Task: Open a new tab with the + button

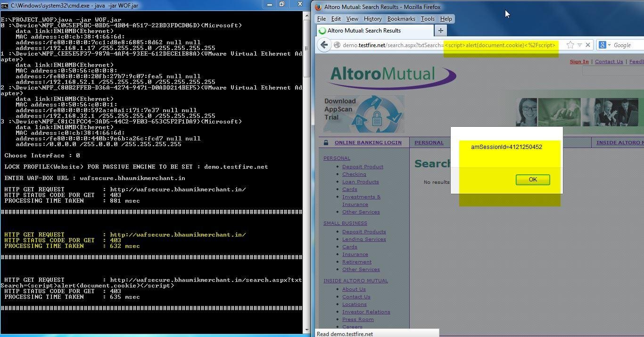Action: coord(440,30)
